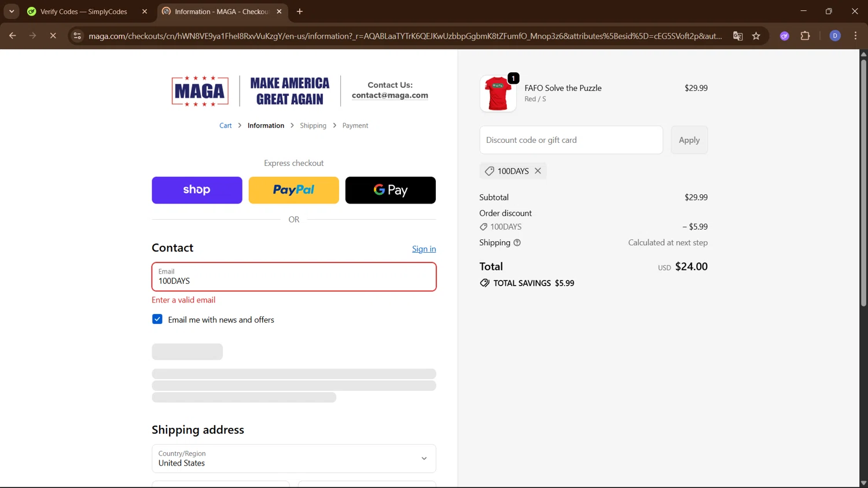868x488 pixels.
Task: Uncheck Email me with news and offers
Action: click(157, 319)
